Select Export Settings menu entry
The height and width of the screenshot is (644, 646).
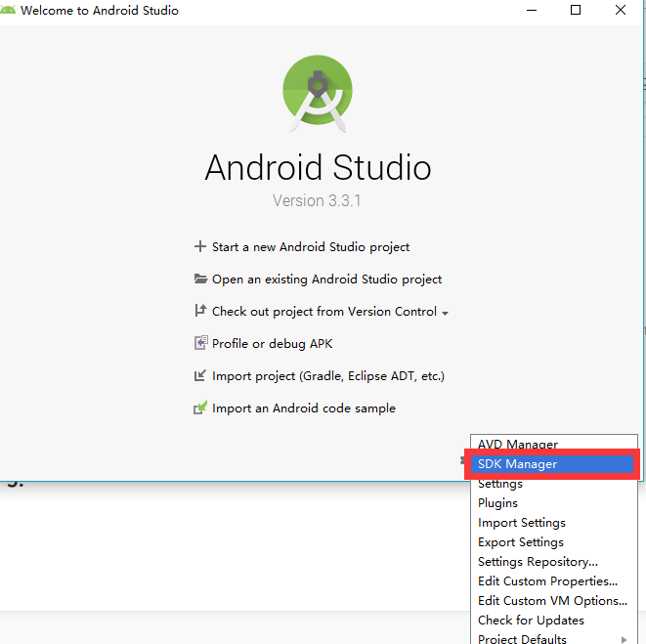pos(554,542)
